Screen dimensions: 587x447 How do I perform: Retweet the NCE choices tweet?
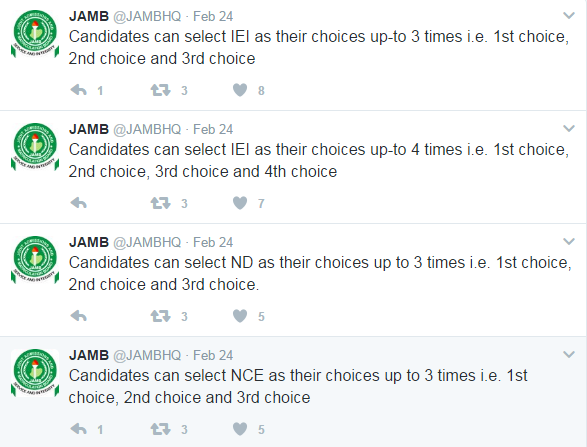161,429
